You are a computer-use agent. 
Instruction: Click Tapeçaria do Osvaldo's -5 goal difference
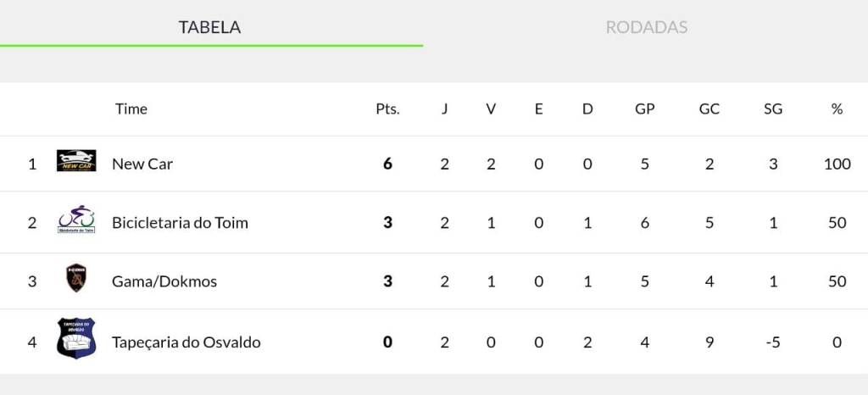pos(773,342)
